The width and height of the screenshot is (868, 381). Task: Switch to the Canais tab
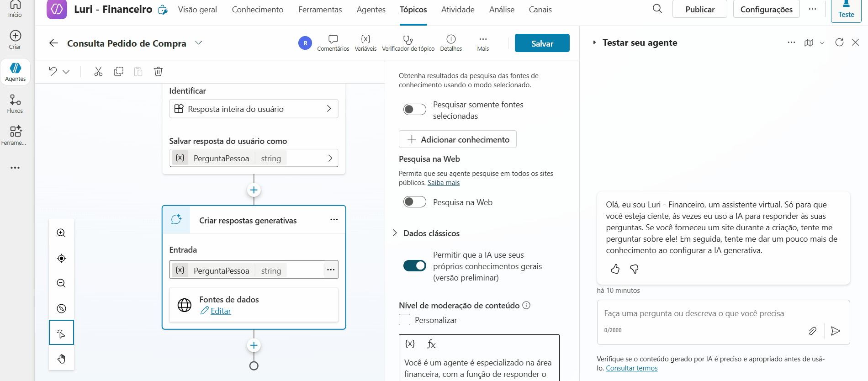tap(540, 10)
